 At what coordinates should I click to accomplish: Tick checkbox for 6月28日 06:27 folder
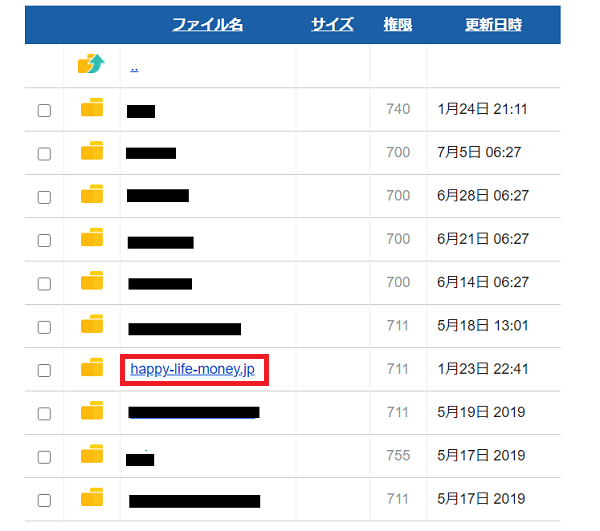(44, 197)
